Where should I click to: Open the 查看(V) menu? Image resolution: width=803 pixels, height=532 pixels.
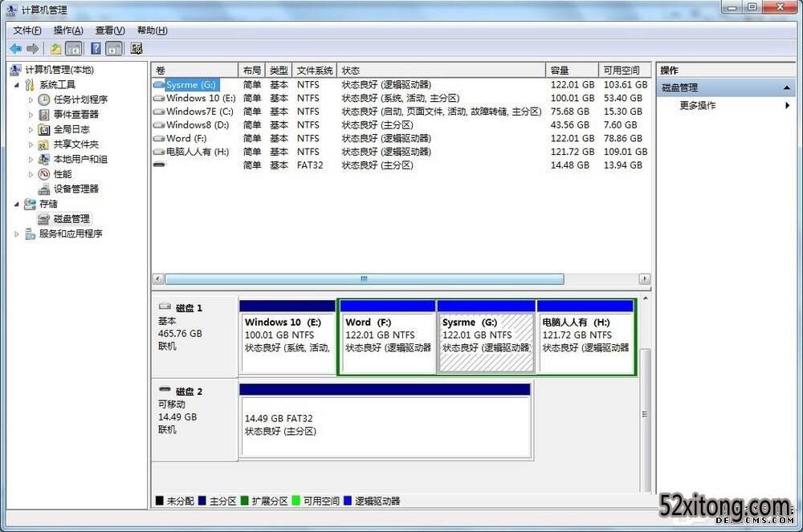coord(110,30)
